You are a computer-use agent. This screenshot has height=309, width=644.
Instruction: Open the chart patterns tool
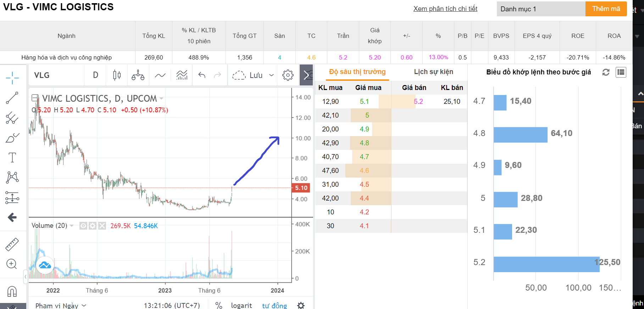pyautogui.click(x=12, y=177)
